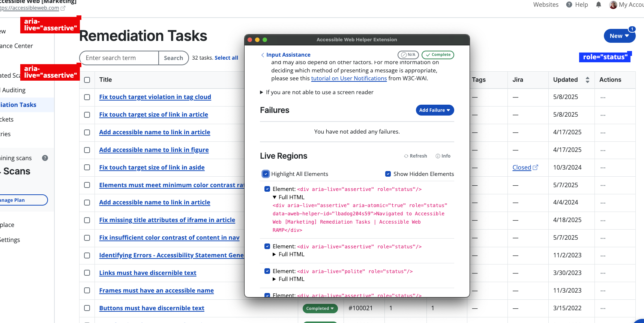
Task: Mark the test as Complete
Action: pos(438,55)
